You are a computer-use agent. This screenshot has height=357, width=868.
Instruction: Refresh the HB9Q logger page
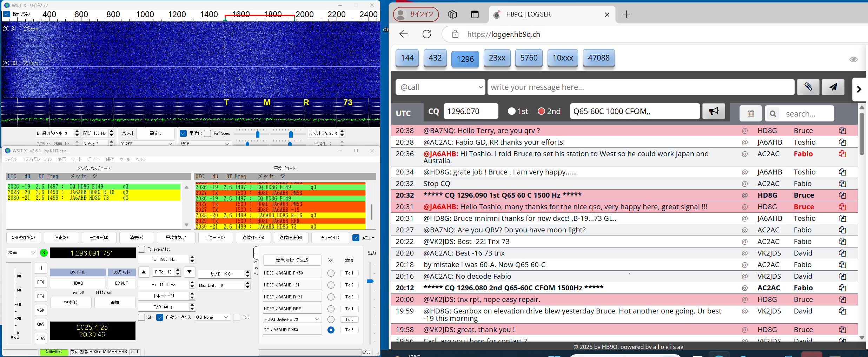pos(427,34)
